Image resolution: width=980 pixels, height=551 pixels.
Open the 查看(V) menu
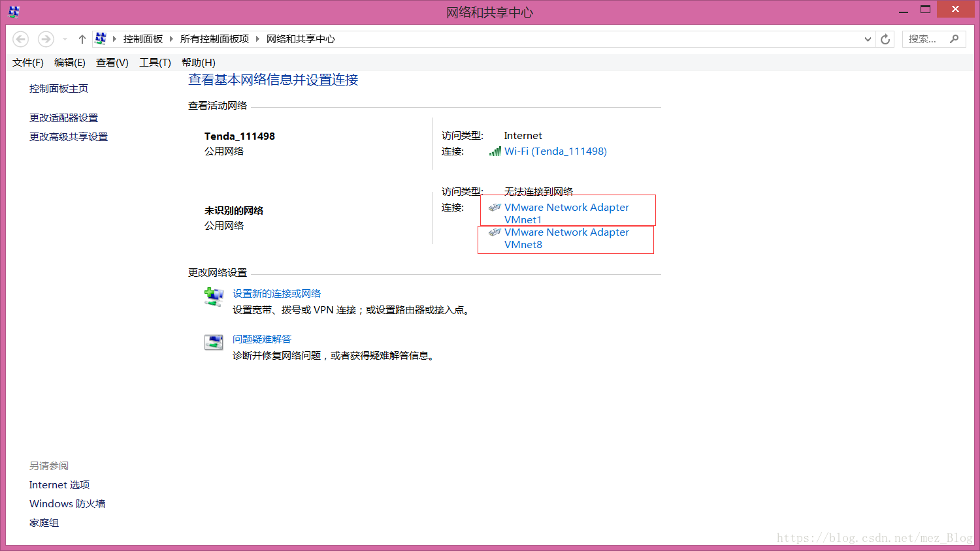[x=111, y=62]
